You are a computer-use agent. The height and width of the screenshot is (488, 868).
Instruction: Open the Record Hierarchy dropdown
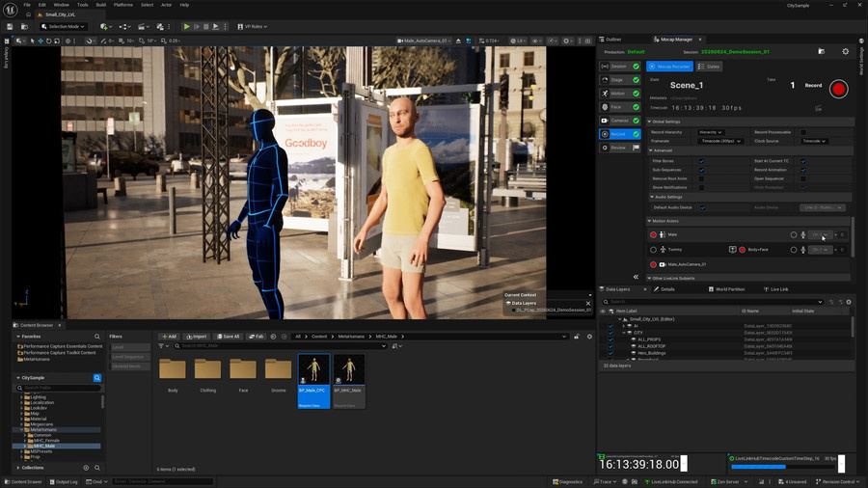711,132
